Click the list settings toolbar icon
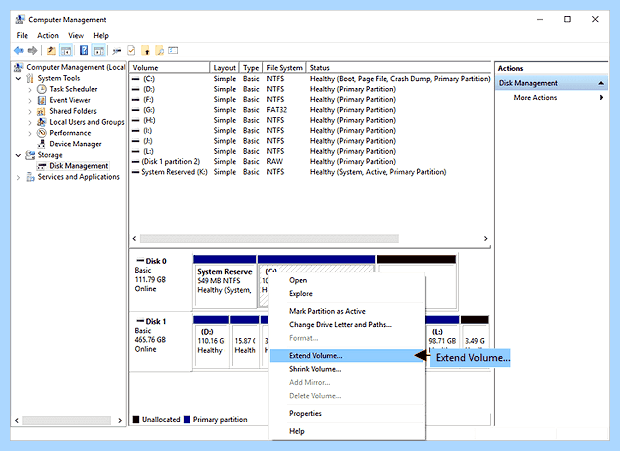Viewport: 620px width, 451px height. pyautogui.click(x=173, y=51)
